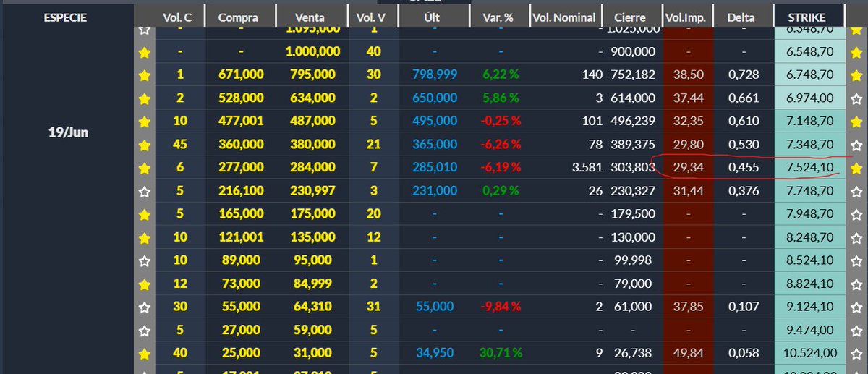Toggle the star right of strike 7.148,70
868x374 pixels.
point(856,121)
